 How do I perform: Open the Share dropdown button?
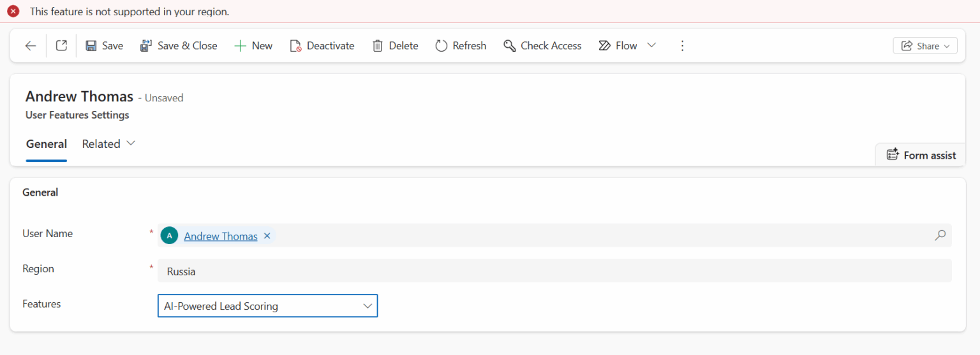coord(924,46)
